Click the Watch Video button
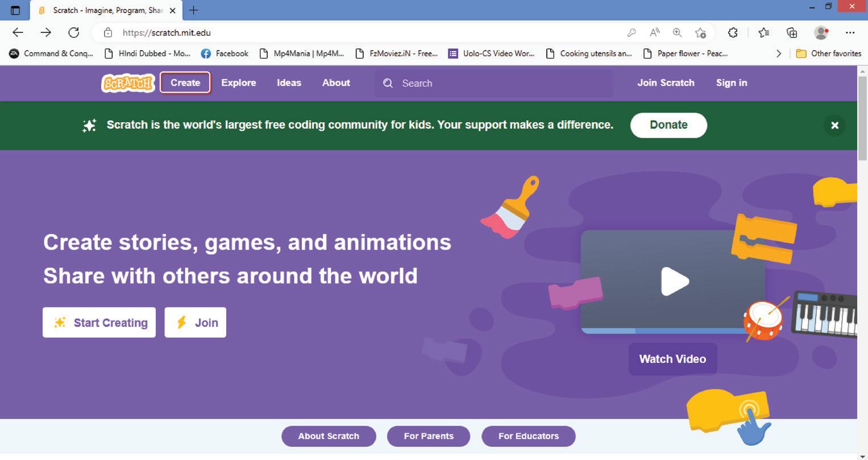 (672, 359)
